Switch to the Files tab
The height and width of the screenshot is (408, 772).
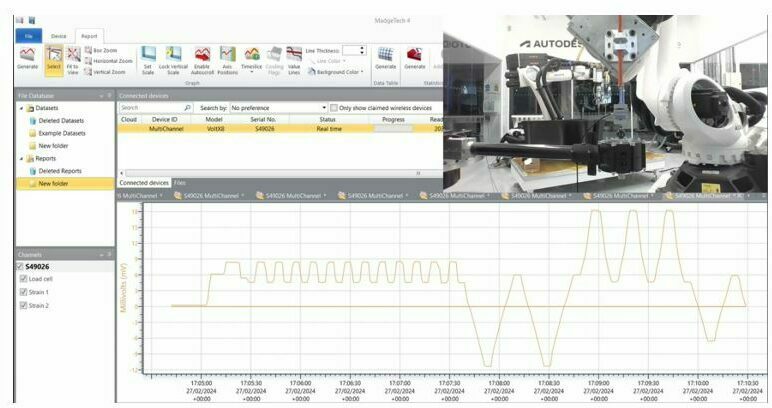click(179, 182)
